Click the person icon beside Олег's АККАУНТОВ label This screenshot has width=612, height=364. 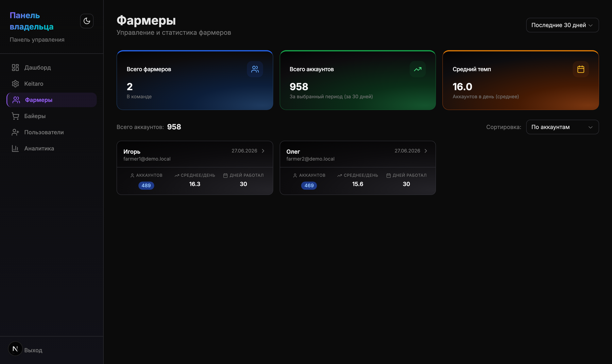pos(295,175)
